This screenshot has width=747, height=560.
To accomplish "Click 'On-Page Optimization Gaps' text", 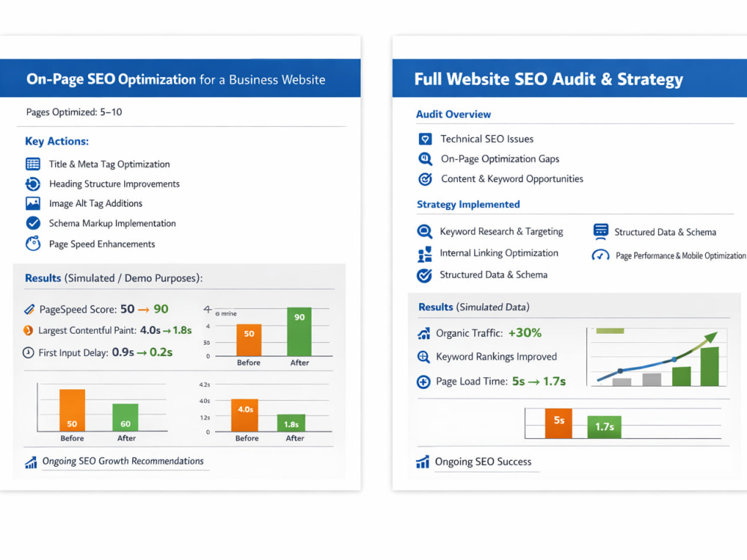I will click(x=500, y=159).
